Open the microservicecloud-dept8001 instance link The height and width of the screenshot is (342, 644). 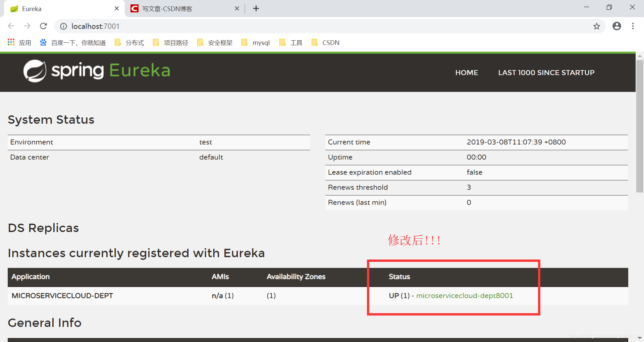[465, 296]
